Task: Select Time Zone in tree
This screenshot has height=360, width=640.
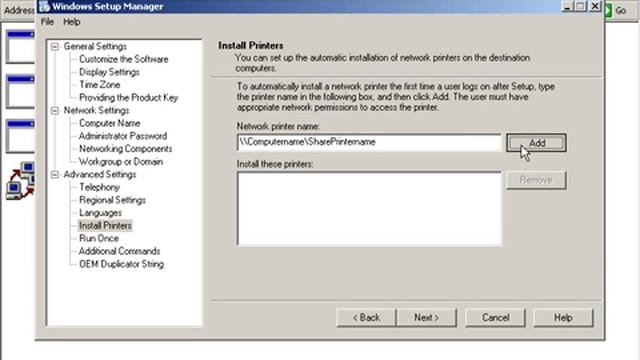Action: (100, 84)
